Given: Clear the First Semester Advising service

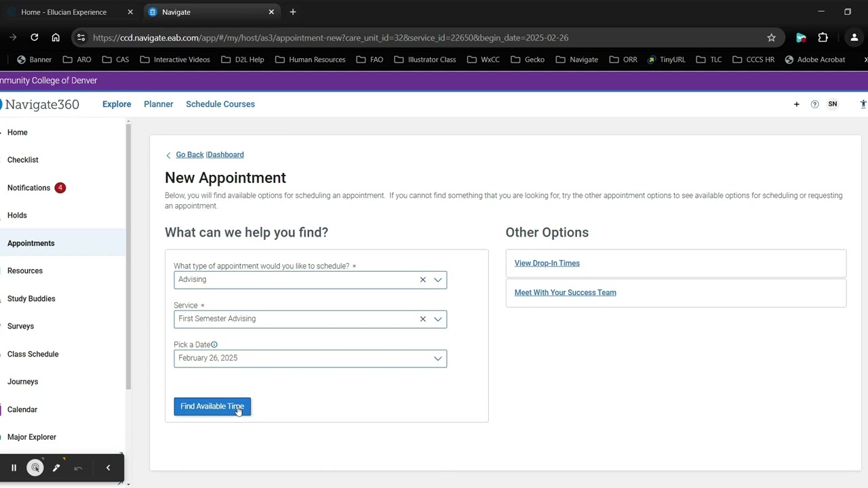Looking at the screenshot, I should point(422,319).
